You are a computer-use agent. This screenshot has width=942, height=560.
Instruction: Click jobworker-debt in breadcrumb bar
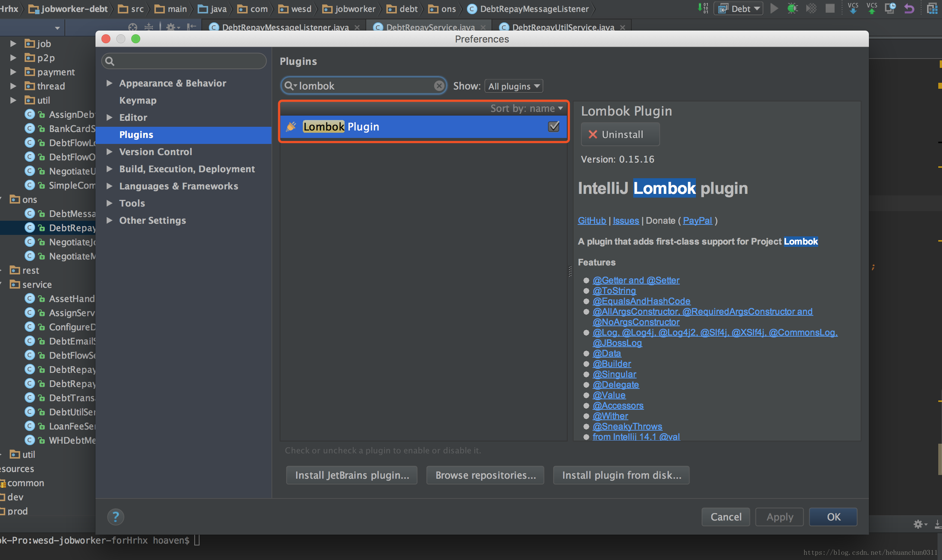(x=69, y=9)
